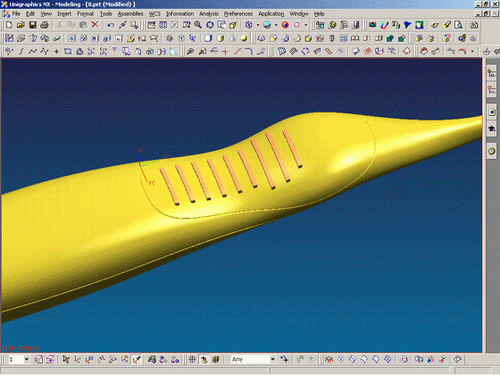Click the Cone primitive icon
Viewport: 500px width, 375px height.
point(232,38)
